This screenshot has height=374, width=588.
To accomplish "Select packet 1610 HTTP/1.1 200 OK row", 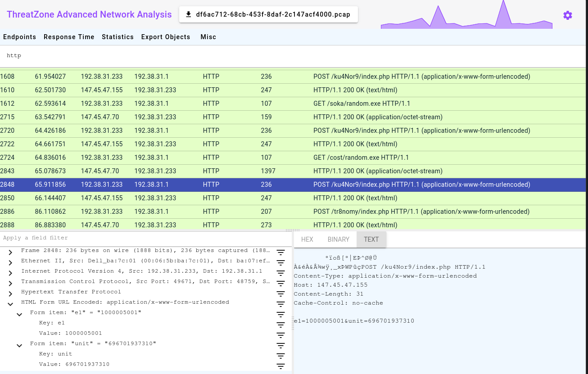I will pyautogui.click(x=293, y=90).
